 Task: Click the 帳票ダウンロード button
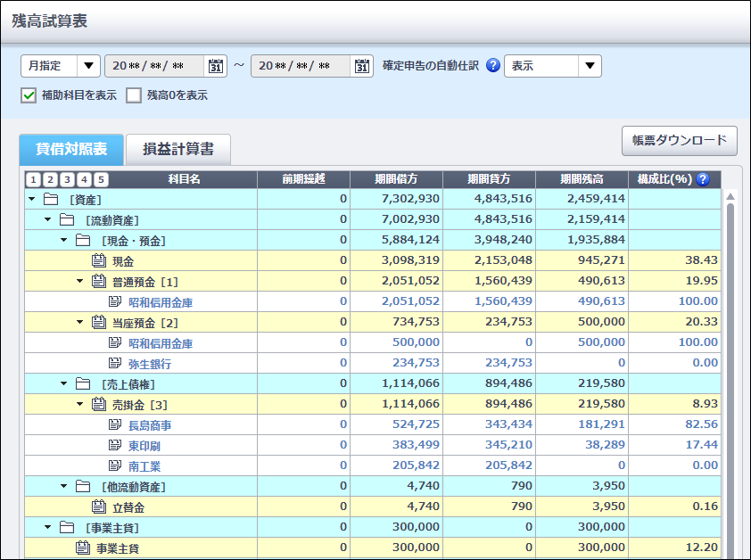(x=679, y=141)
